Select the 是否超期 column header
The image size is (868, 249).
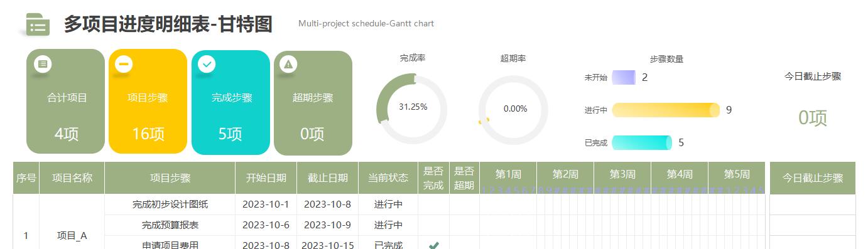[464, 178]
